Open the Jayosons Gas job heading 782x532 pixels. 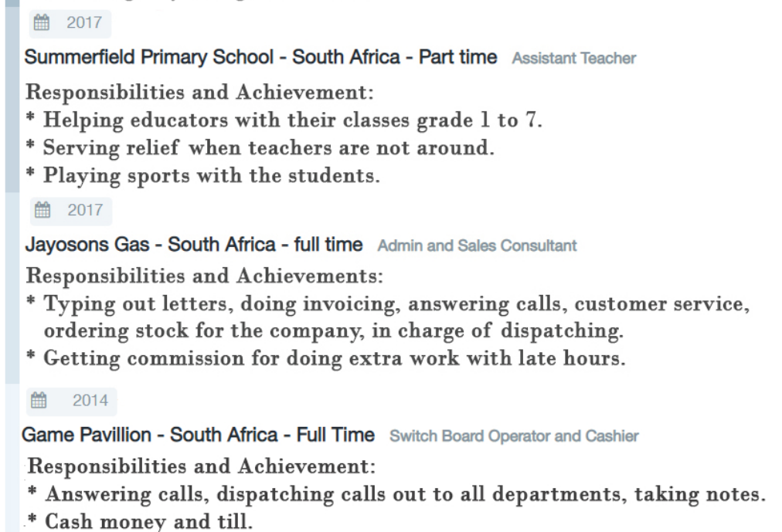(x=193, y=245)
